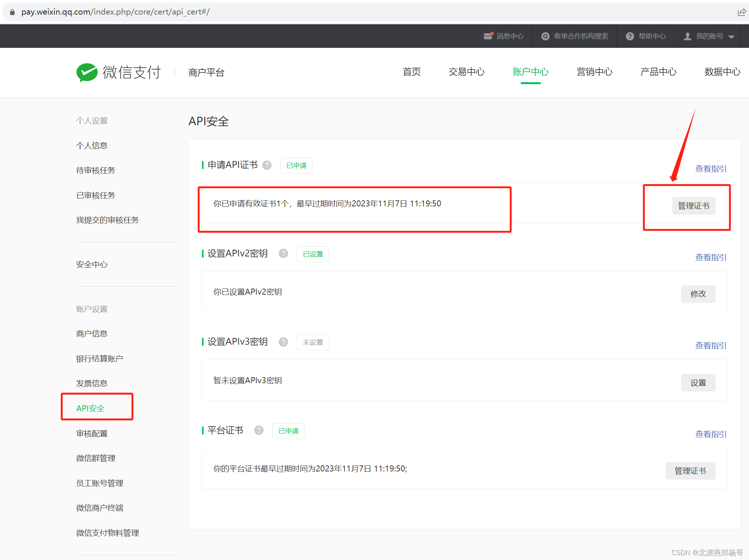749x560 pixels.
Task: Select 商户信息 in the sidebar
Action: point(92,333)
